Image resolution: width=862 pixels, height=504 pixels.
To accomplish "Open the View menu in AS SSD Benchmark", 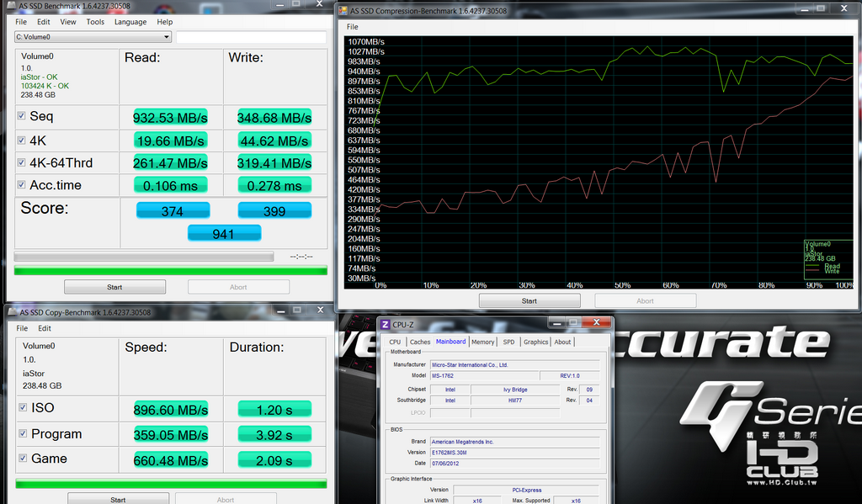I will (68, 22).
